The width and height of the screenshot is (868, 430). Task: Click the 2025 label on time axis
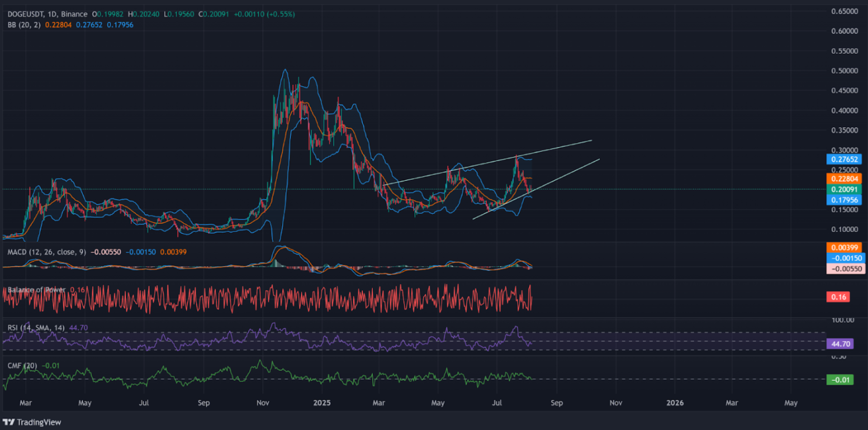coord(322,403)
